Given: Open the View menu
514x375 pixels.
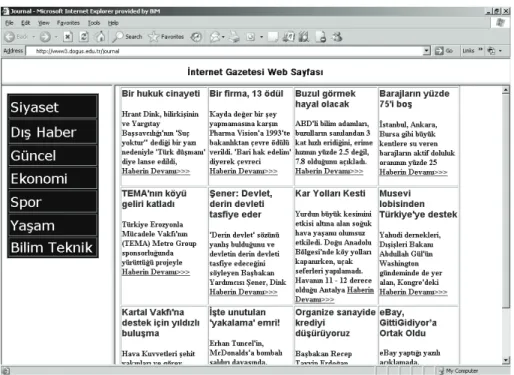Looking at the screenshot, I should point(44,23).
